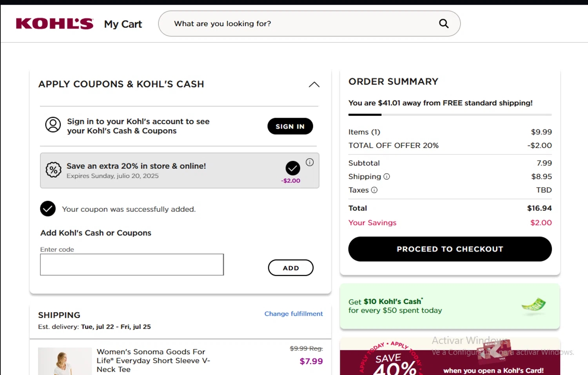Click the Shipping info icon
588x375 pixels.
click(387, 177)
